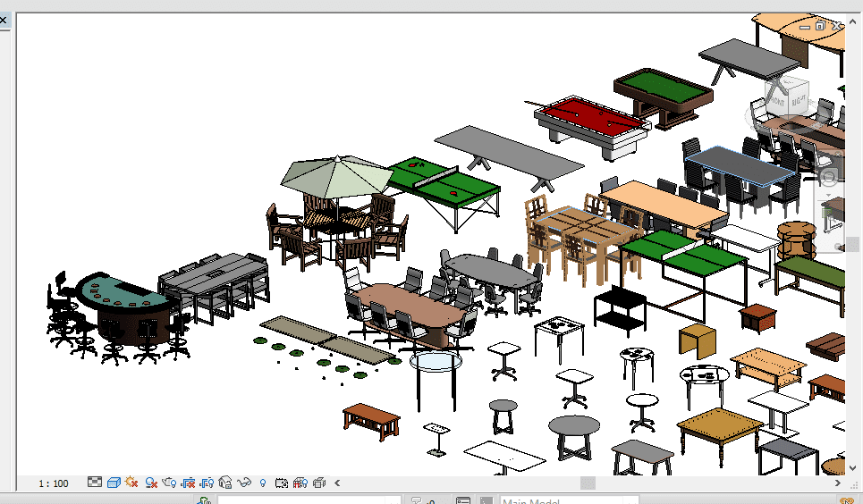Click the Lock 3D View house icon
863x504 pixels.
[225, 483]
